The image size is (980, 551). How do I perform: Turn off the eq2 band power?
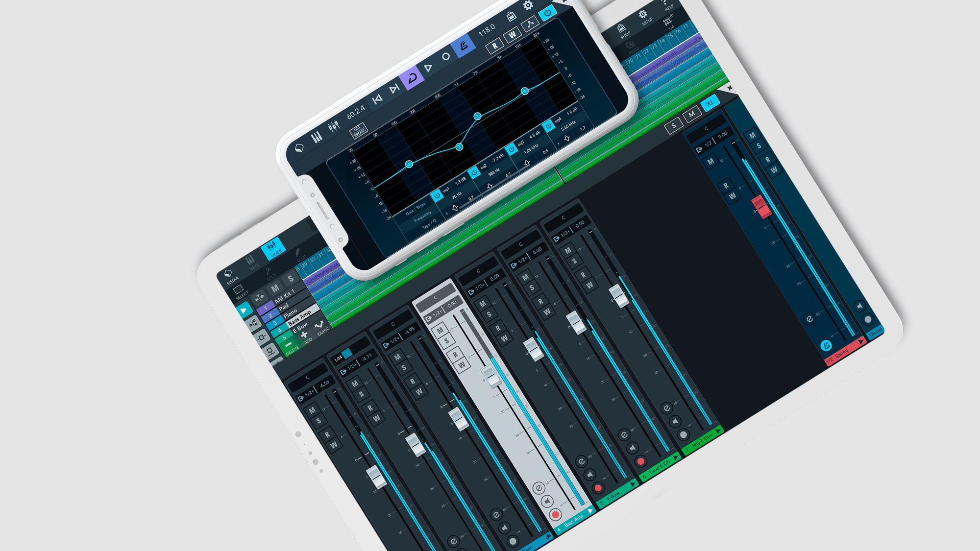coord(474,172)
